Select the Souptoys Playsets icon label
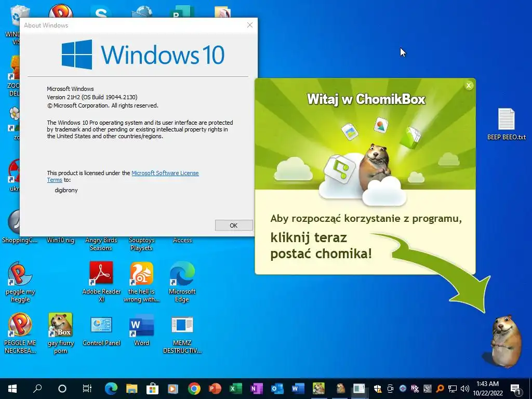 (141, 244)
